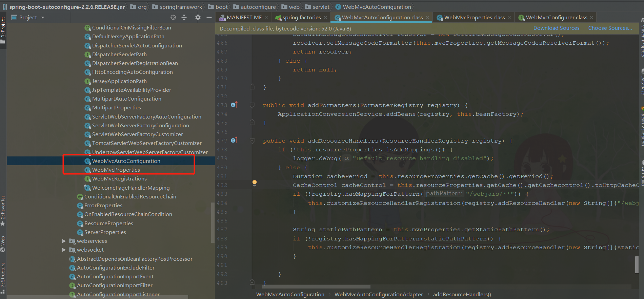Viewport: 644px width, 299px height.
Task: Close the spring.factories tab
Action: pos(326,18)
